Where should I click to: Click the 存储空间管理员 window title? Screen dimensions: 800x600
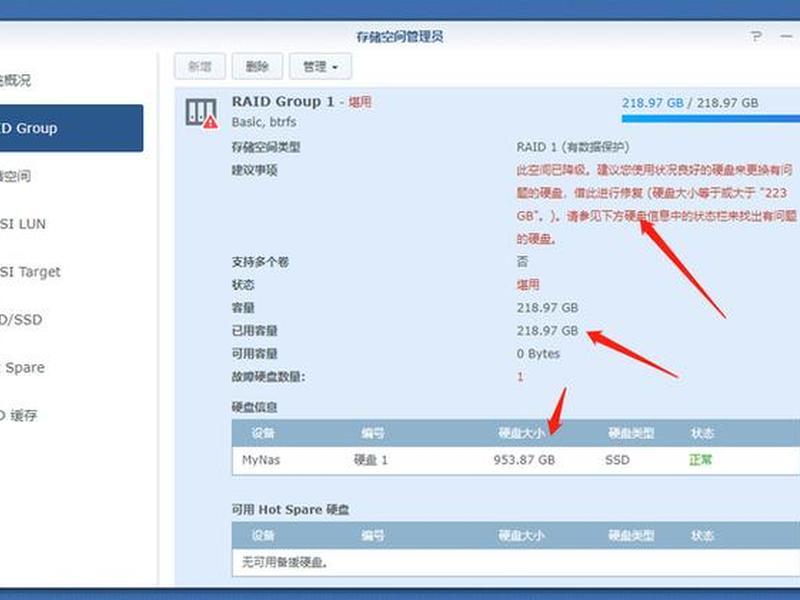tap(400, 36)
